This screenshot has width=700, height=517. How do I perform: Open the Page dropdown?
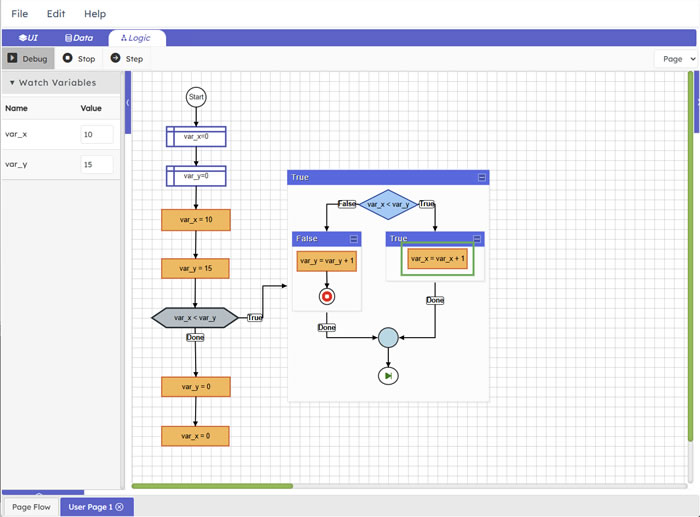676,59
